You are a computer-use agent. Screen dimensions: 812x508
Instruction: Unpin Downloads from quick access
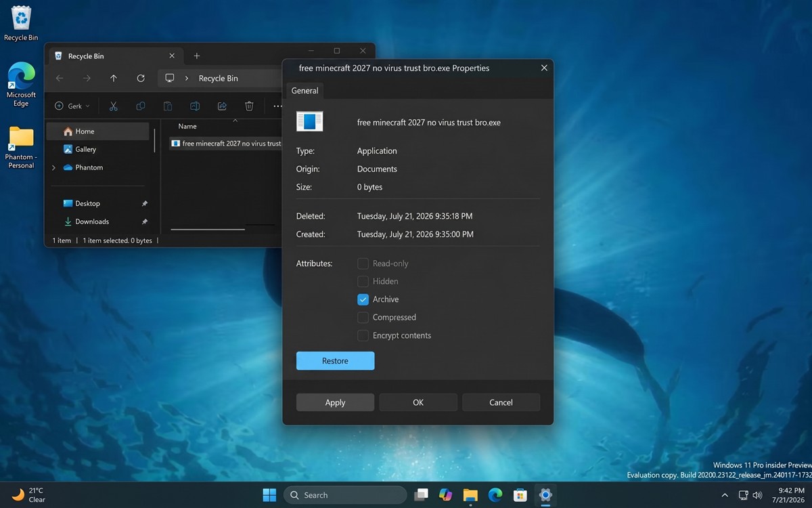(144, 221)
